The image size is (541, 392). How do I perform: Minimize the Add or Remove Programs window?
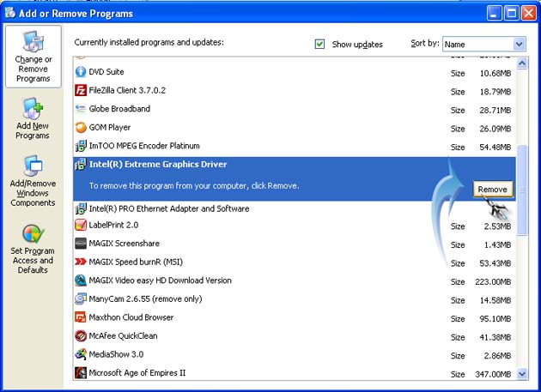(494, 14)
